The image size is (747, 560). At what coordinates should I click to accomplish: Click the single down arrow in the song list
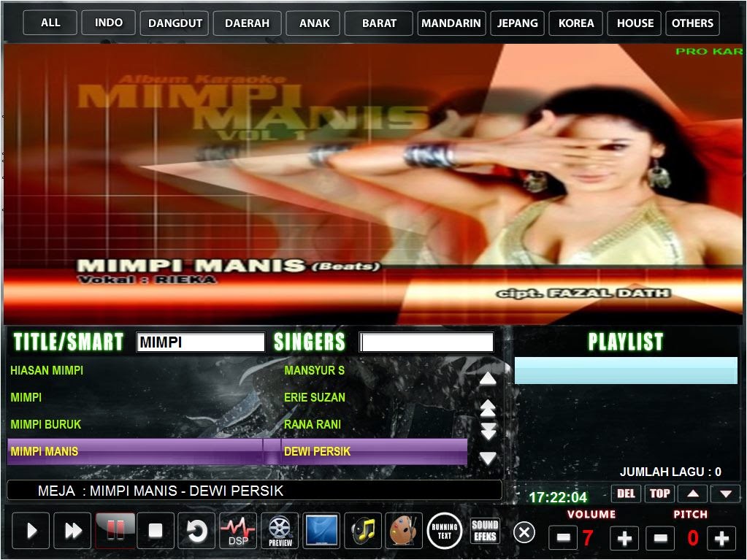(488, 458)
